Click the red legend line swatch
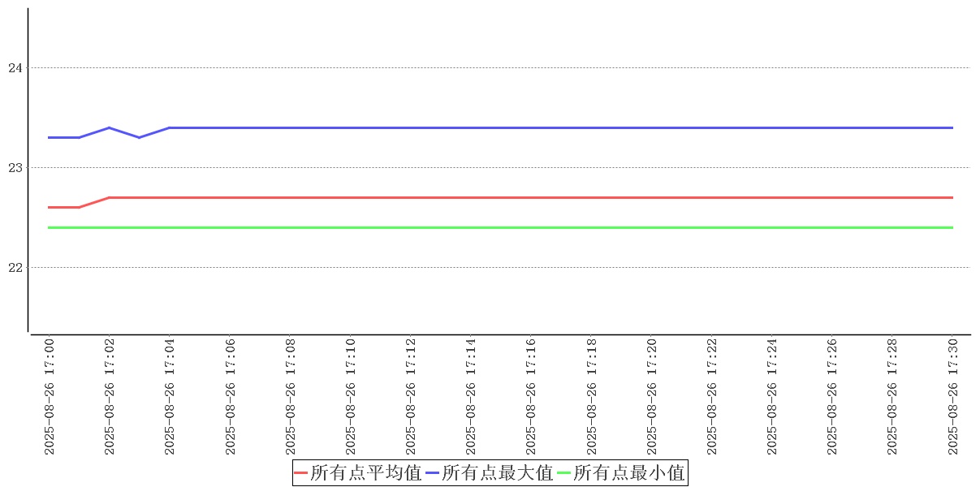The height and width of the screenshot is (487, 980). (300, 472)
